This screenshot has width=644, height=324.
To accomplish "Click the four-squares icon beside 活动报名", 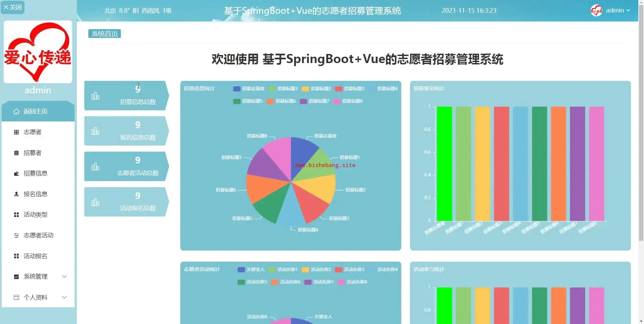I will [16, 256].
